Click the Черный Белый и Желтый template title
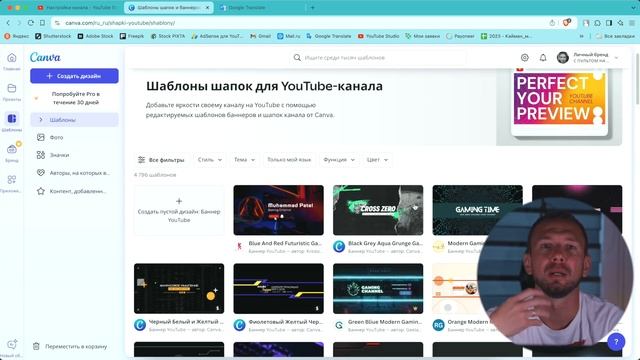This screenshot has width=640, height=360. [186, 322]
